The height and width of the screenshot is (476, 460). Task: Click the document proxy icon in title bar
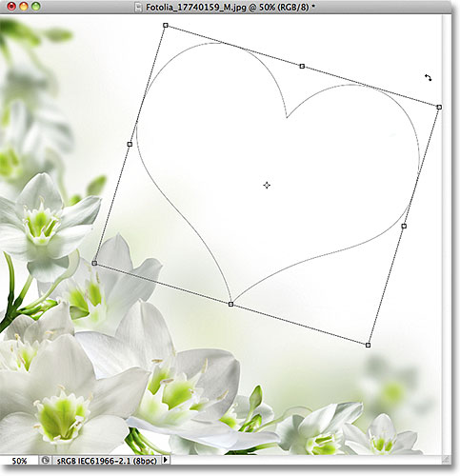(x=138, y=7)
